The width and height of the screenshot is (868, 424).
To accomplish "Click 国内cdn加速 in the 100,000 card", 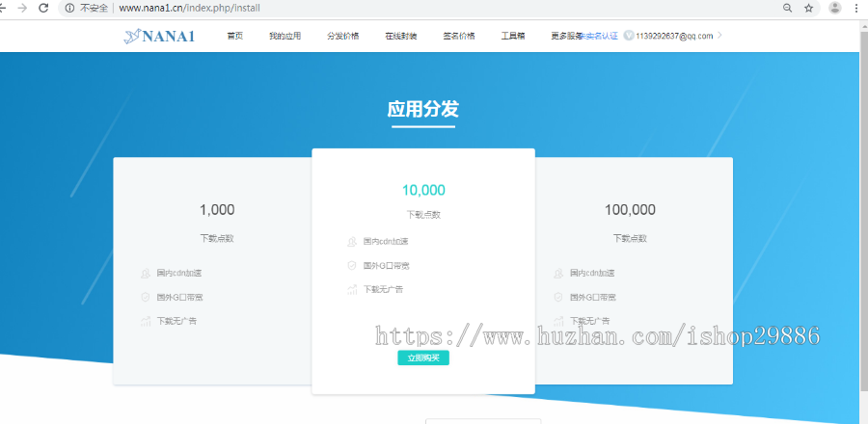I will coord(592,273).
